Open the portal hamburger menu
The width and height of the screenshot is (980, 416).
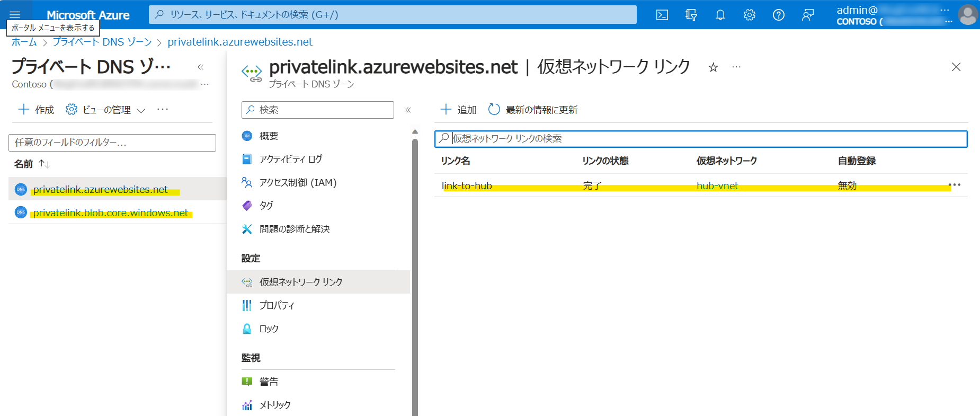tap(15, 14)
